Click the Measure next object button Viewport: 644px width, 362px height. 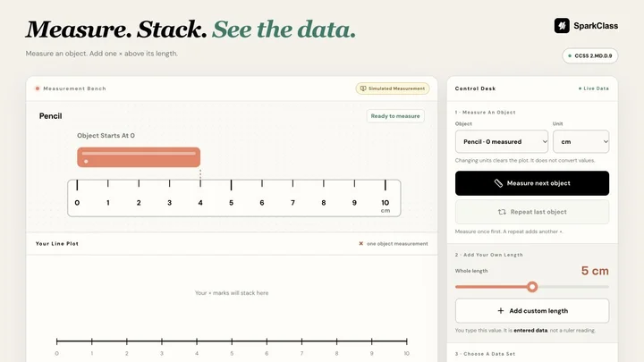pyautogui.click(x=532, y=183)
